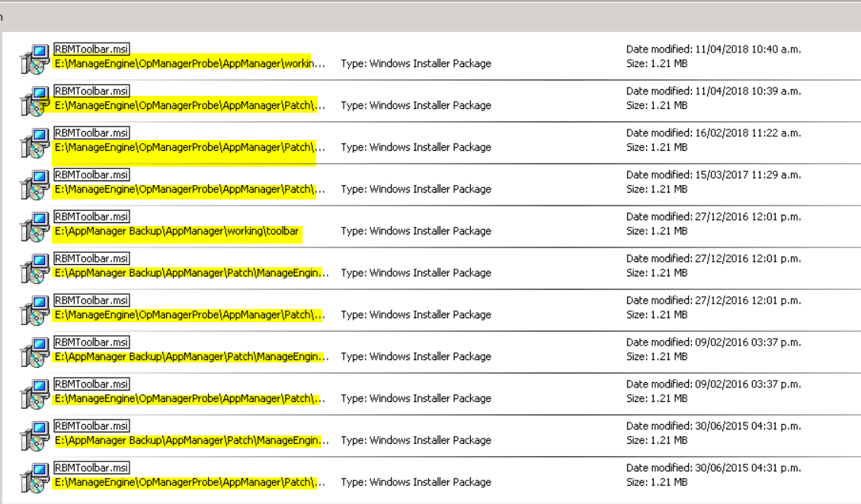Viewport: 861px width, 504px height.
Task: Click RBMToolbar.msi name modified 11/04/2018 10:40 a.m.
Action: (x=91, y=49)
